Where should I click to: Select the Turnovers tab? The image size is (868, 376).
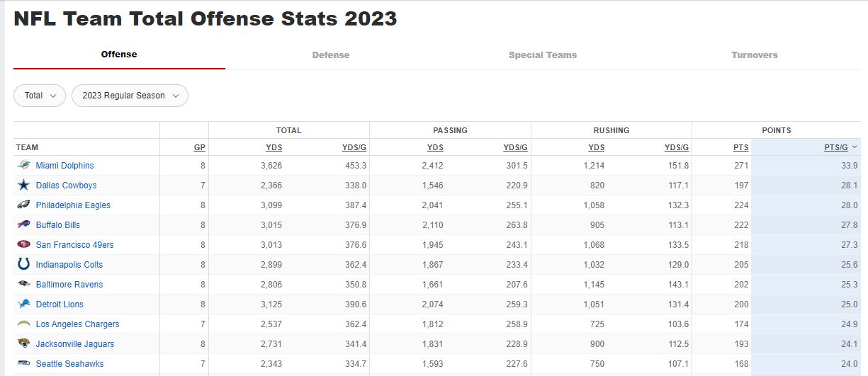coord(755,55)
